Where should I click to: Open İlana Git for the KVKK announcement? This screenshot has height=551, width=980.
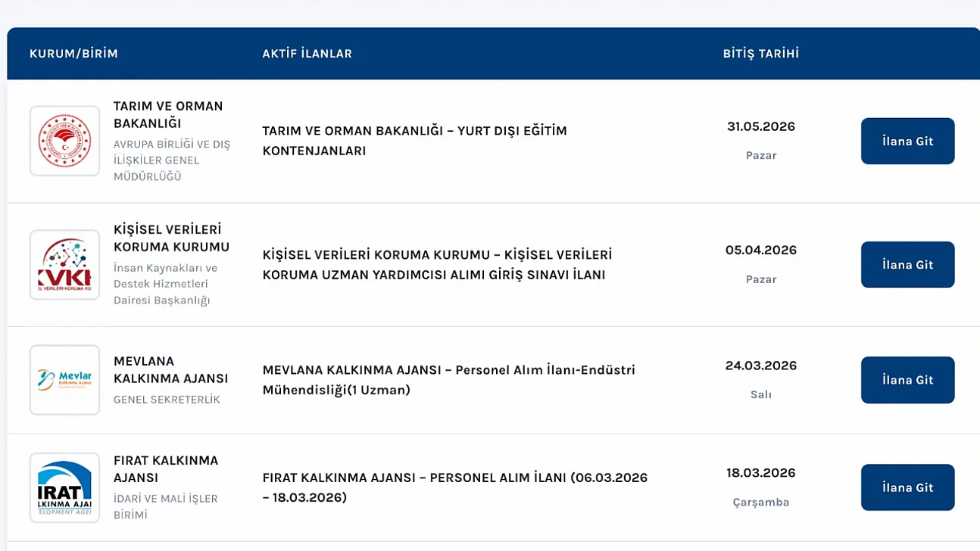(907, 264)
